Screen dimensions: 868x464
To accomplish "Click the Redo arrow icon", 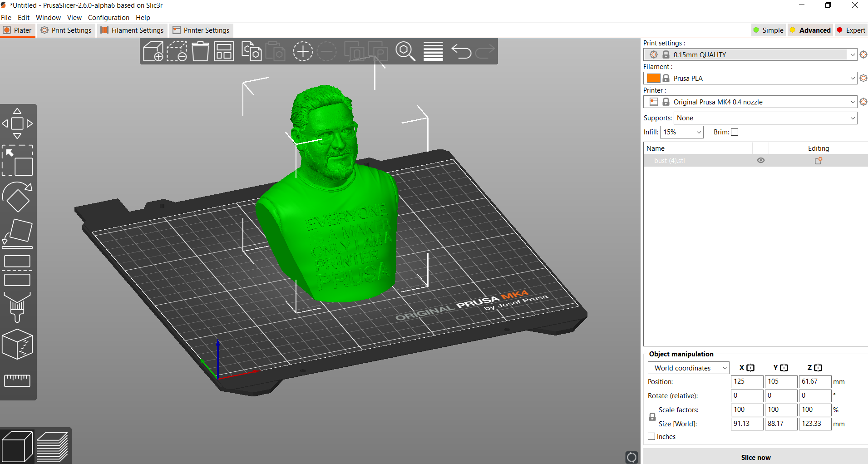I will pyautogui.click(x=485, y=51).
